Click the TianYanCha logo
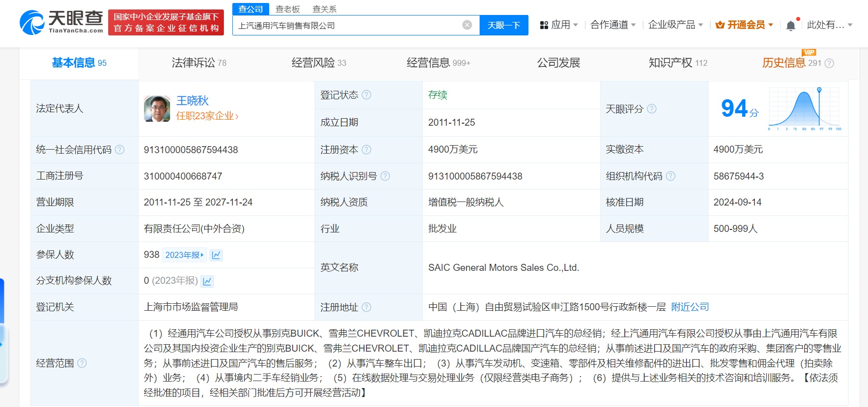Screen dimensions: 868x407 point(61,22)
